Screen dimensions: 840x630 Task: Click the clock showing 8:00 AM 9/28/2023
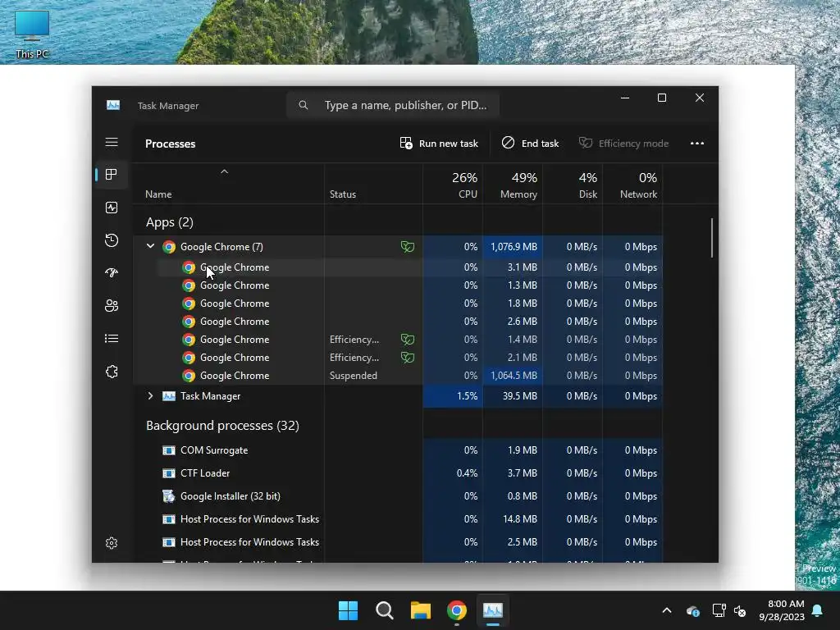[782, 610]
